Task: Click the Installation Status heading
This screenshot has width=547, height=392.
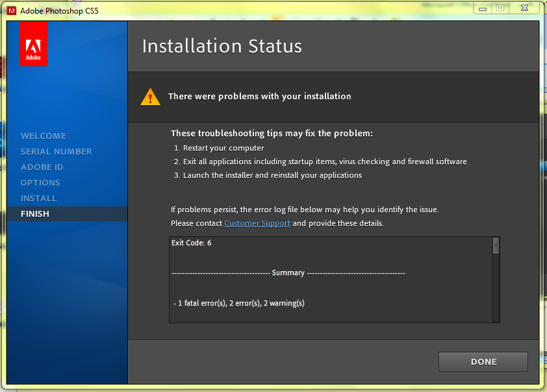Action: [x=222, y=46]
